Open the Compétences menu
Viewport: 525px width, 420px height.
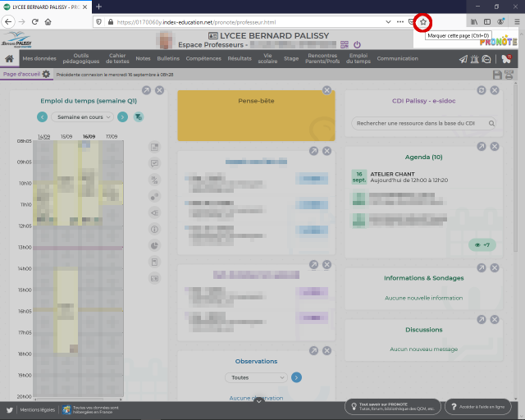(203, 59)
